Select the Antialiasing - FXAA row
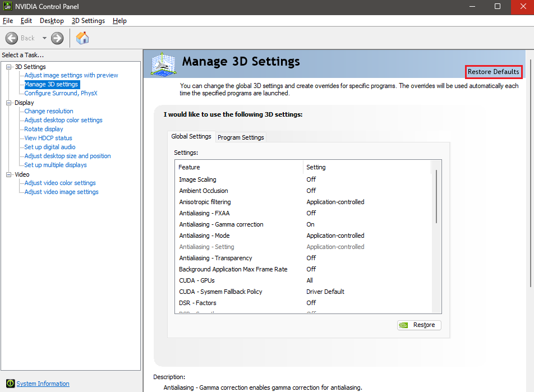The height and width of the screenshot is (392, 534). [x=303, y=213]
